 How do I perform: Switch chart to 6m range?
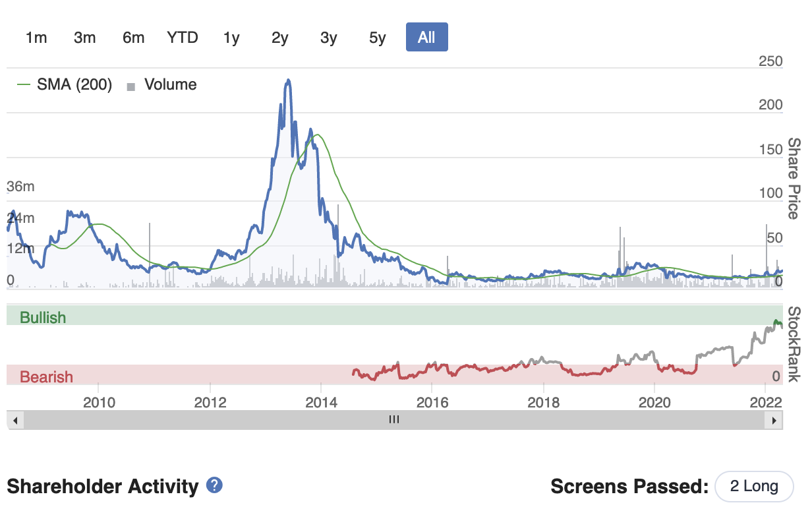(133, 38)
